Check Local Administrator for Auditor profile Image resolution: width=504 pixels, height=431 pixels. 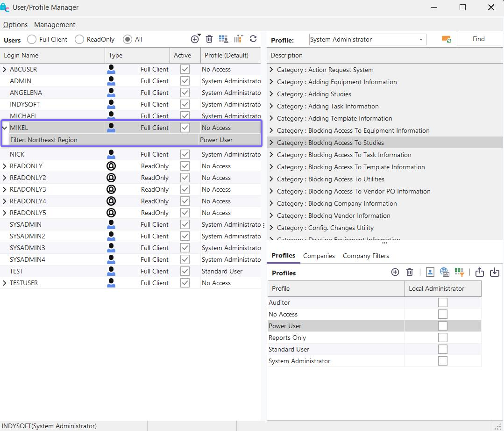pos(442,302)
